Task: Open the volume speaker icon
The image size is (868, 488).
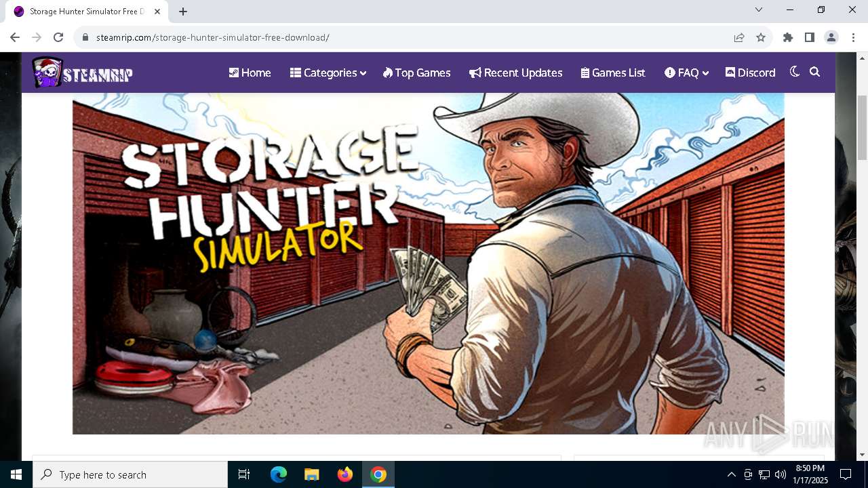Action: [x=781, y=474]
